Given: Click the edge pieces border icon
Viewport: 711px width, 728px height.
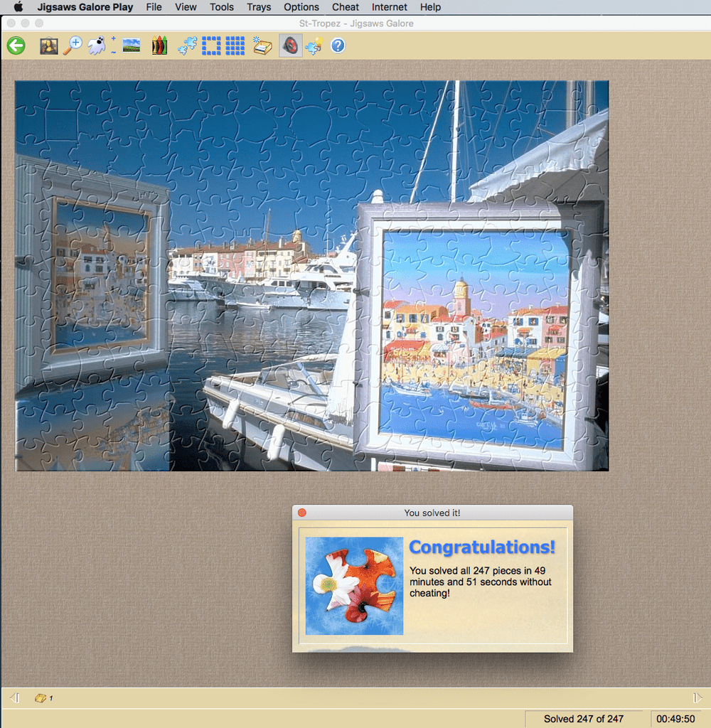Looking at the screenshot, I should click(x=211, y=46).
